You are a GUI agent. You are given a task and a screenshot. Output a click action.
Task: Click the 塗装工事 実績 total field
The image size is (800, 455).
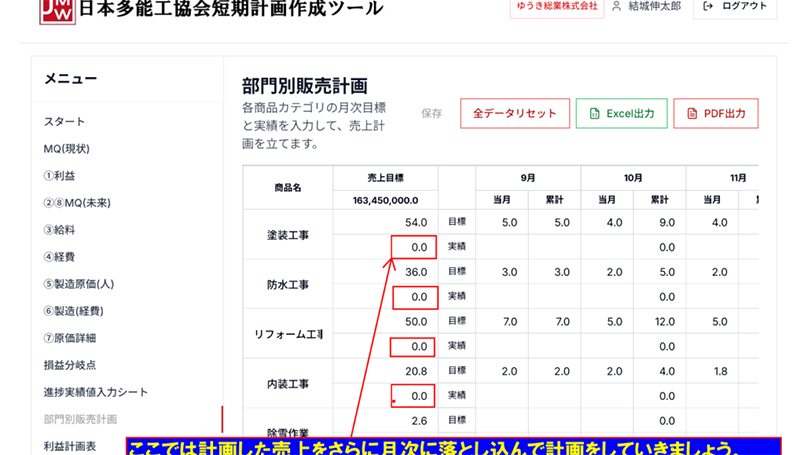coord(414,247)
